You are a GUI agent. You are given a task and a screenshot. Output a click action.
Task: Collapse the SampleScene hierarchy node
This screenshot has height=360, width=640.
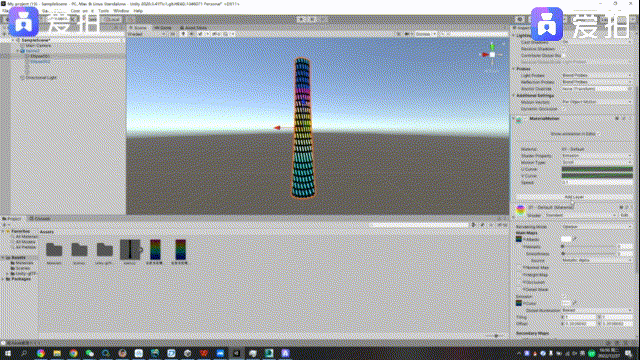[x=13, y=40]
